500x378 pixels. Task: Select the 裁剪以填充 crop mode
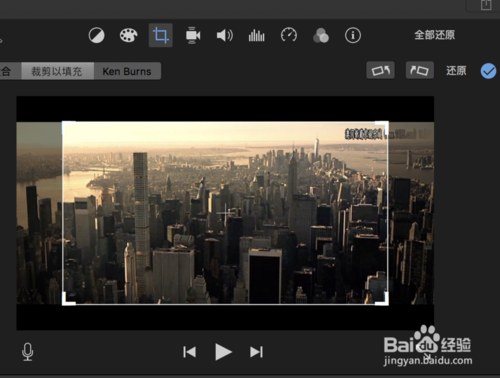click(x=57, y=71)
